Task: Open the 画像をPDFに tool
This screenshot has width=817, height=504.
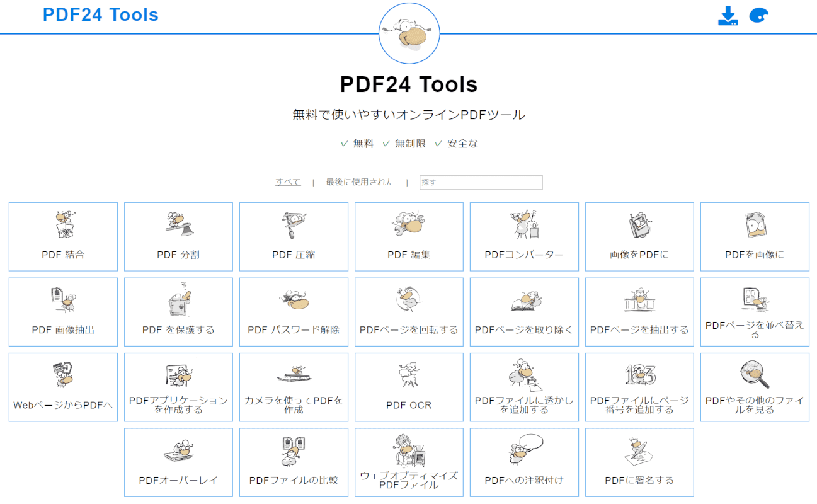Action: [x=639, y=237]
